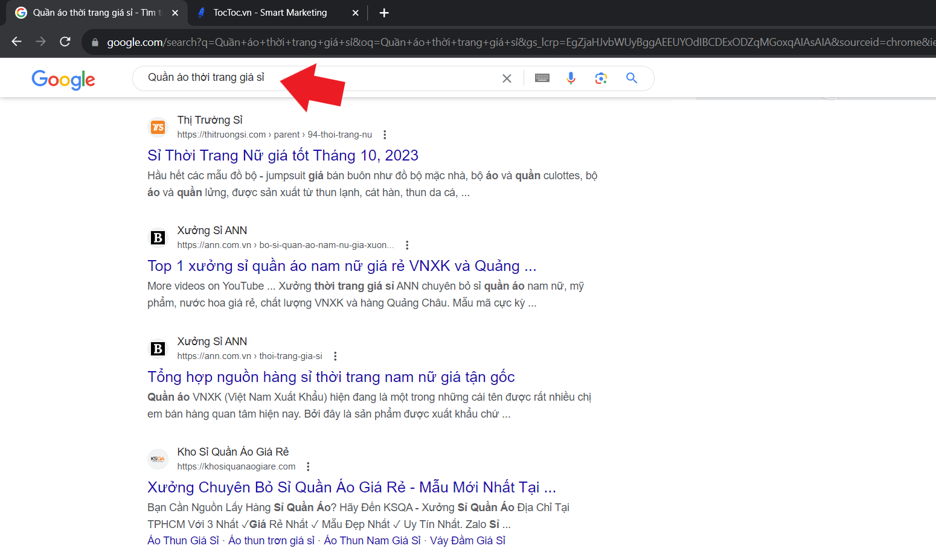Viewport: 936px width, 560px height.
Task: Expand options for Thị Trường Sỉ result
Action: (x=385, y=135)
